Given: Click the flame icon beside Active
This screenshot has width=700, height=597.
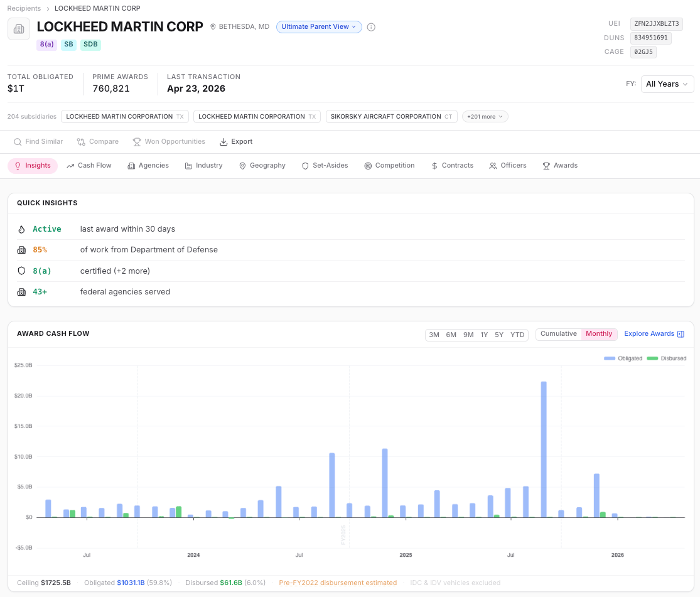Looking at the screenshot, I should click(21, 230).
